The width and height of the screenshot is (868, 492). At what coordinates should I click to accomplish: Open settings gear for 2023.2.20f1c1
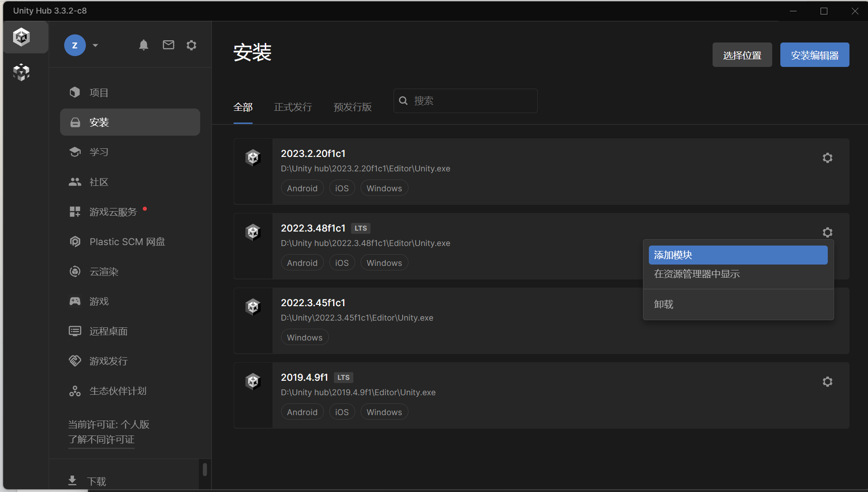827,158
